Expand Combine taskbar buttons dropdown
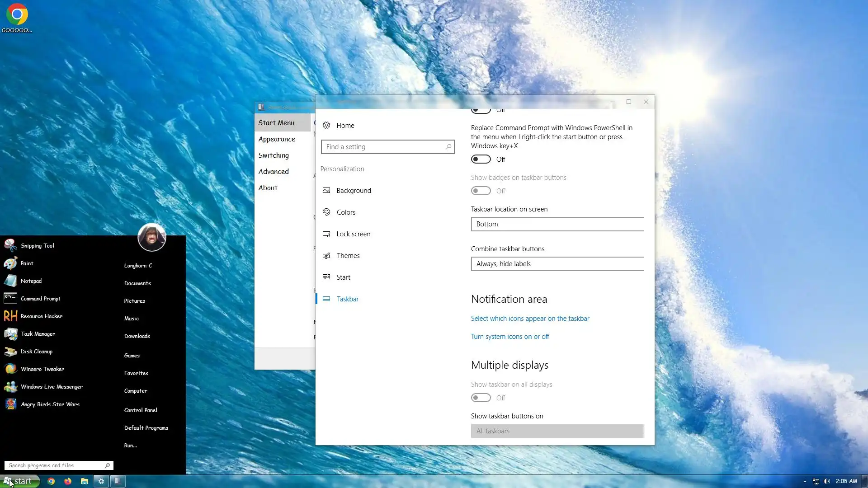Screen dimensions: 868x488 [x=557, y=264]
